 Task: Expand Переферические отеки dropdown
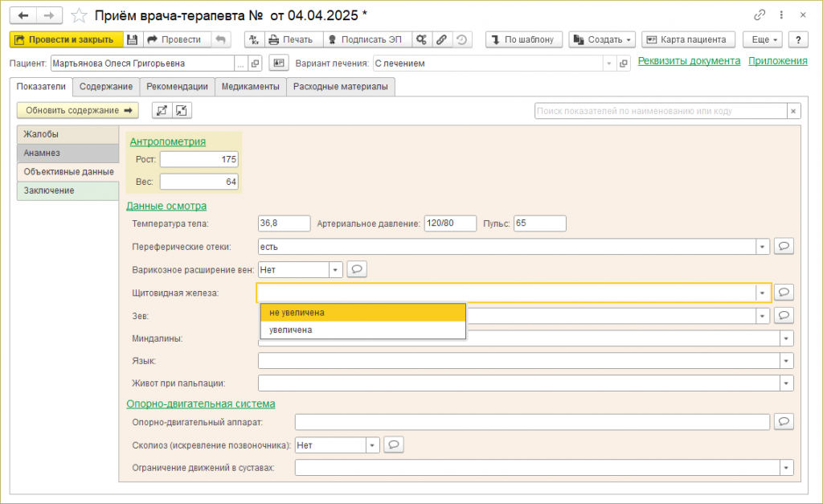762,246
